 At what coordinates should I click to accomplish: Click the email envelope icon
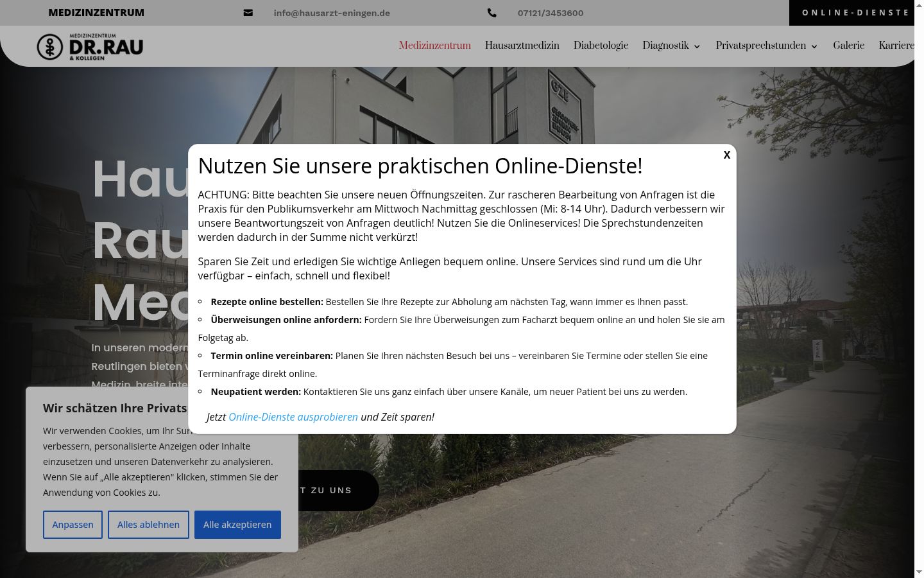248,13
